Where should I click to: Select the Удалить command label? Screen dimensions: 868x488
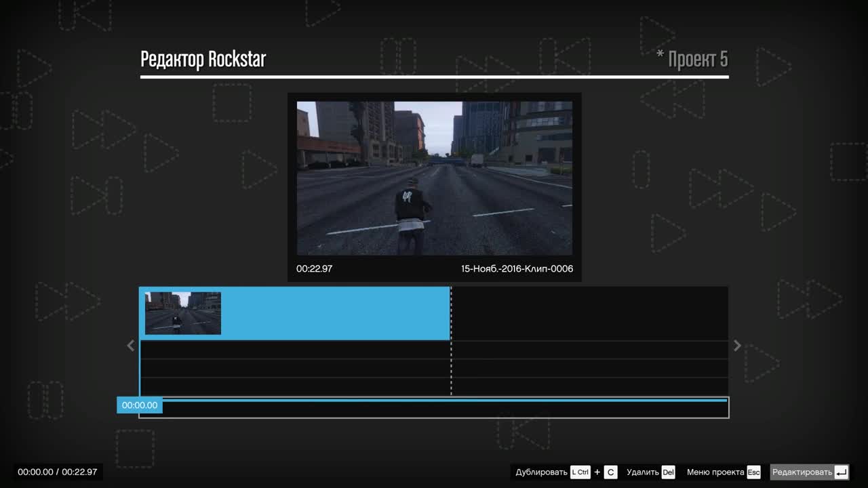coord(643,472)
